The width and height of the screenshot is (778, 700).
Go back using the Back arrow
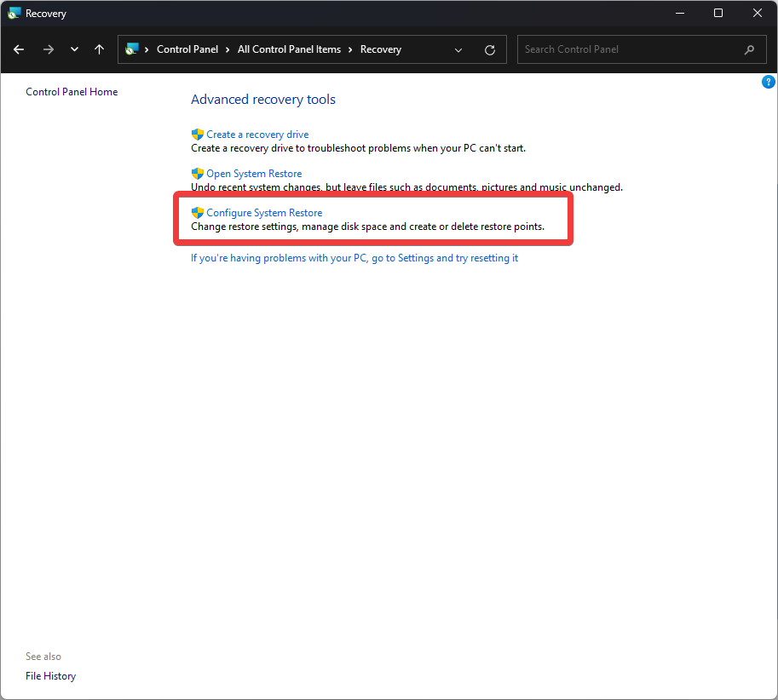[19, 49]
